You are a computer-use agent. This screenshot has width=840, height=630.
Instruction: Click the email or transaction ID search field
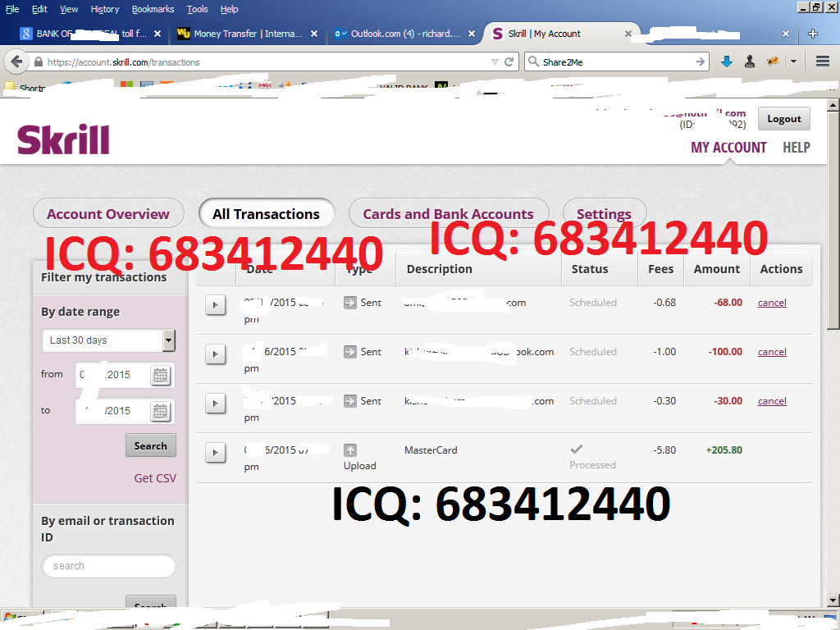(108, 566)
